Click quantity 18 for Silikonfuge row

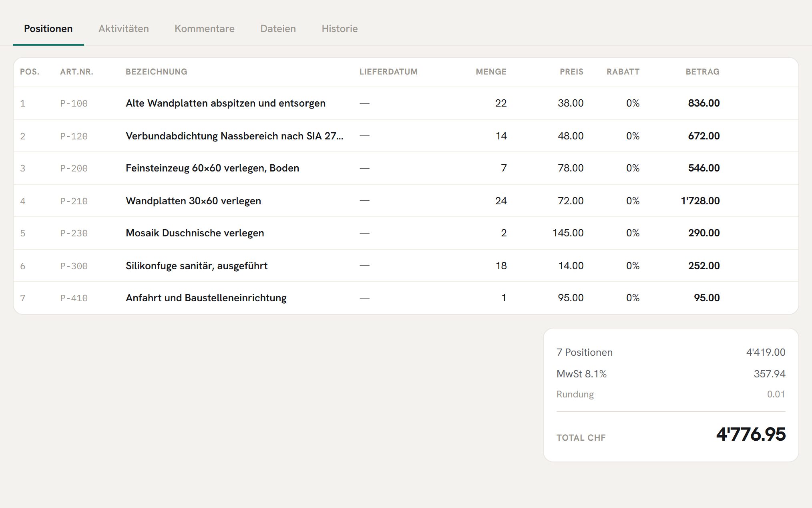click(x=501, y=266)
